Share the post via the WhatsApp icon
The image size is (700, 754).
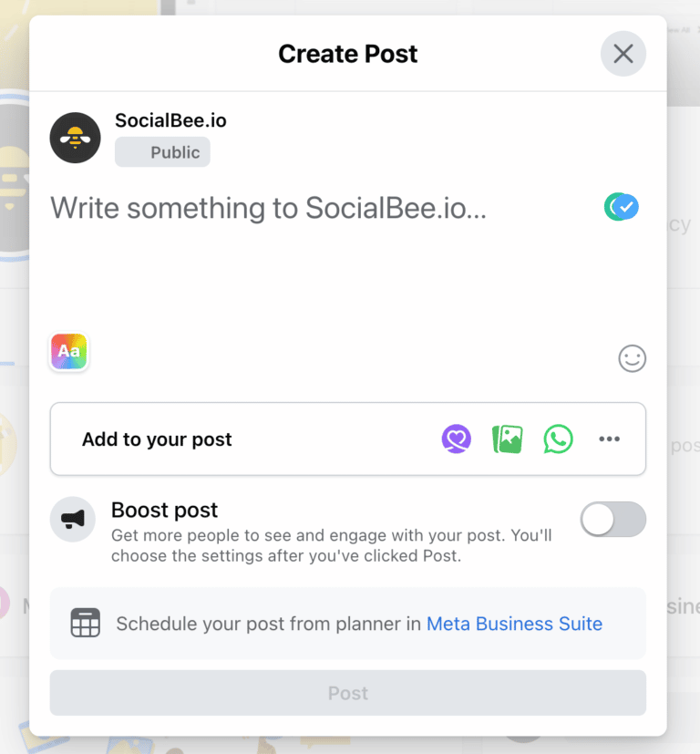(558, 439)
